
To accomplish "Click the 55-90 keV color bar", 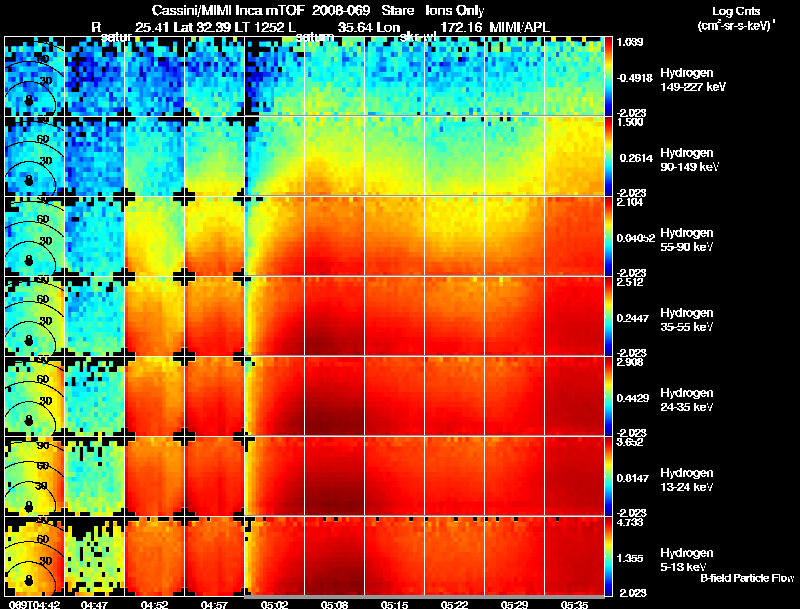I will pos(608,237).
